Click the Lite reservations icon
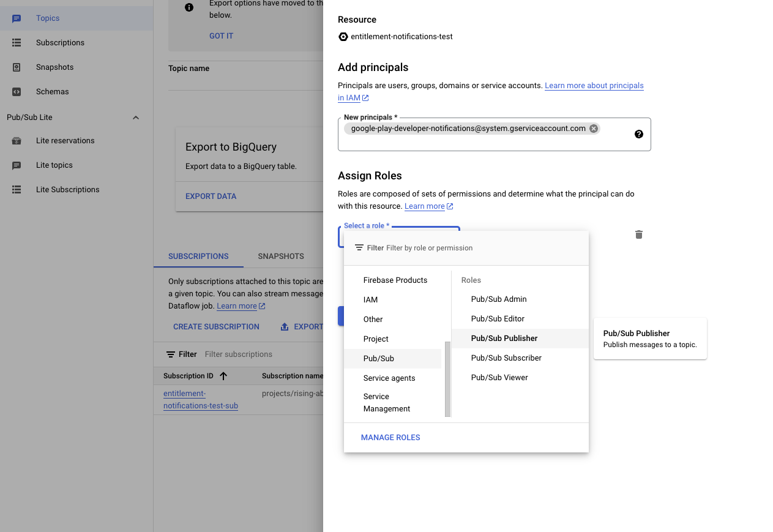The height and width of the screenshot is (532, 773). click(x=17, y=141)
